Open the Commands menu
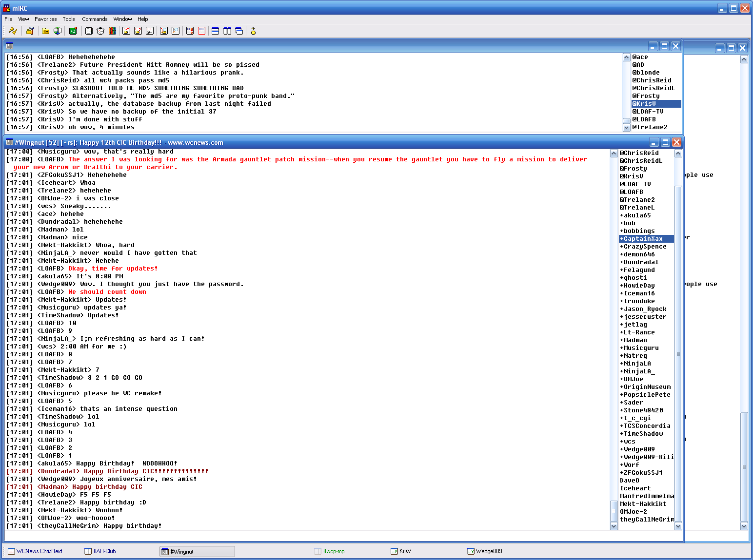The height and width of the screenshot is (560, 753). pos(95,19)
